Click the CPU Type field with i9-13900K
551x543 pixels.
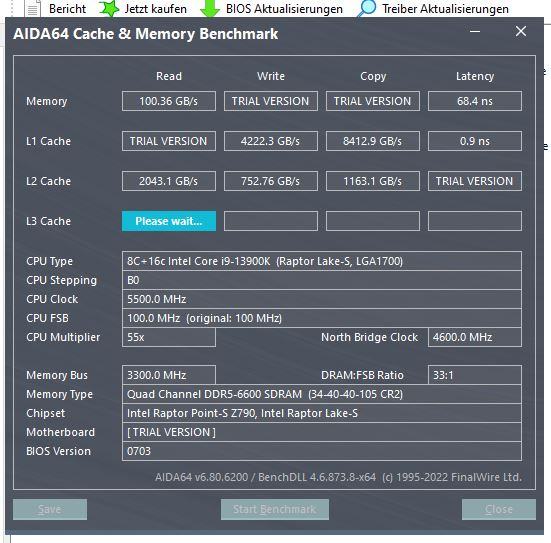tap(322, 261)
